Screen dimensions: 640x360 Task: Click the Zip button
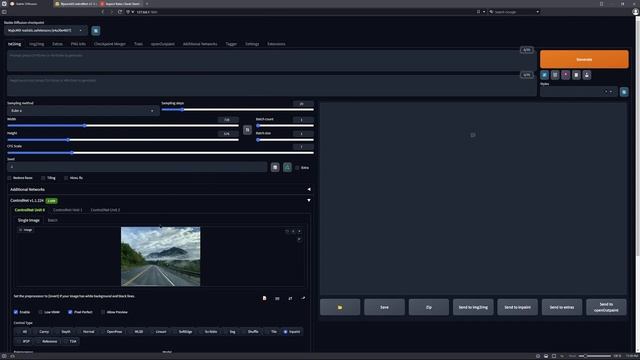click(x=429, y=307)
